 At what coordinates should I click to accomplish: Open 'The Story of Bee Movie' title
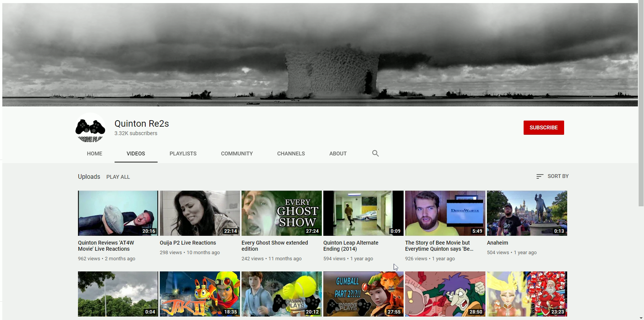(439, 246)
